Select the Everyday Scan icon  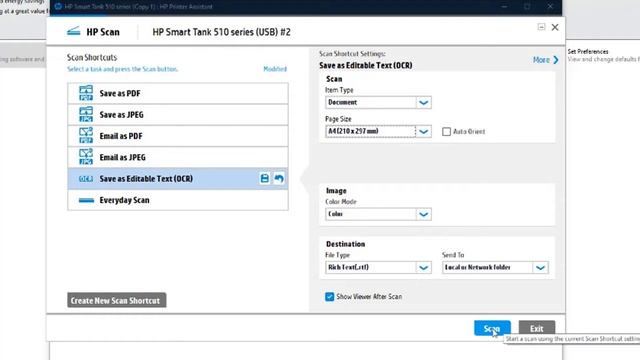coord(86,200)
